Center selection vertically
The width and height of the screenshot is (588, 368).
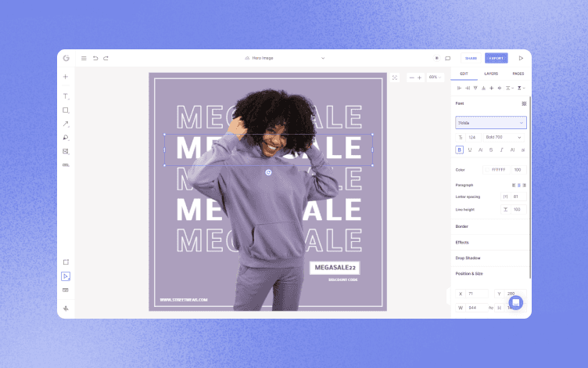click(500, 88)
